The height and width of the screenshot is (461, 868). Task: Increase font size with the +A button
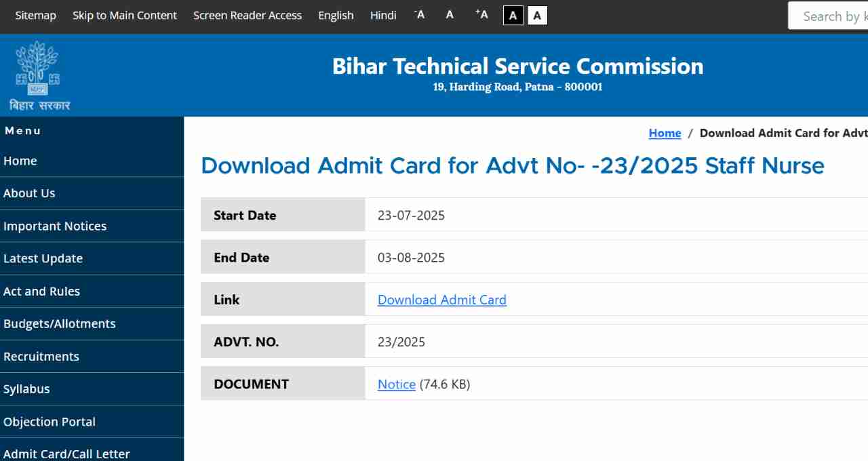pyautogui.click(x=481, y=15)
